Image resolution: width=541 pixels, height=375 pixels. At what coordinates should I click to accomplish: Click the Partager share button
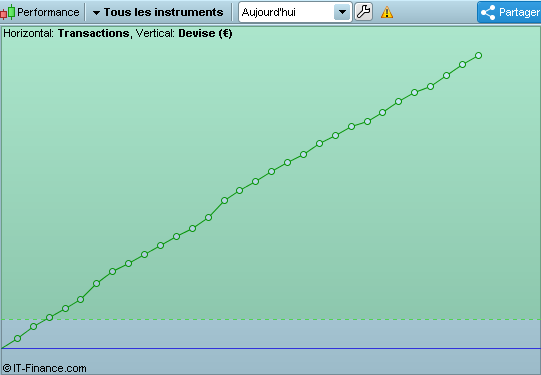click(509, 12)
